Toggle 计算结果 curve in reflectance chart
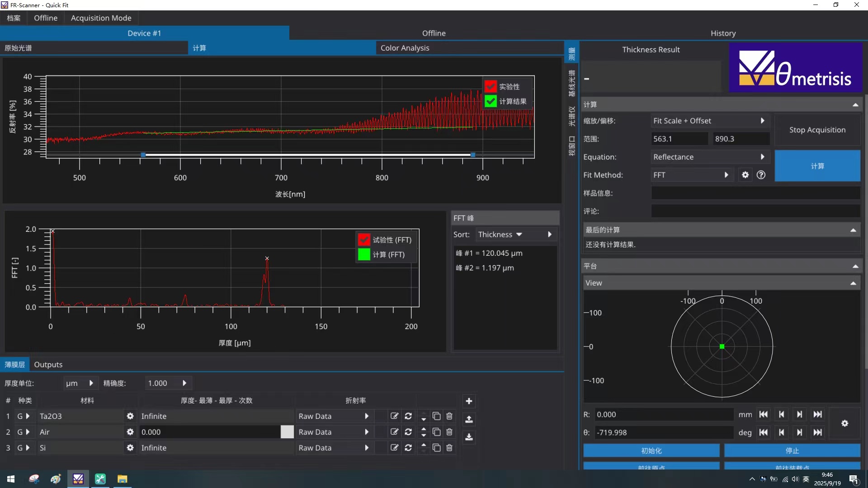 491,101
